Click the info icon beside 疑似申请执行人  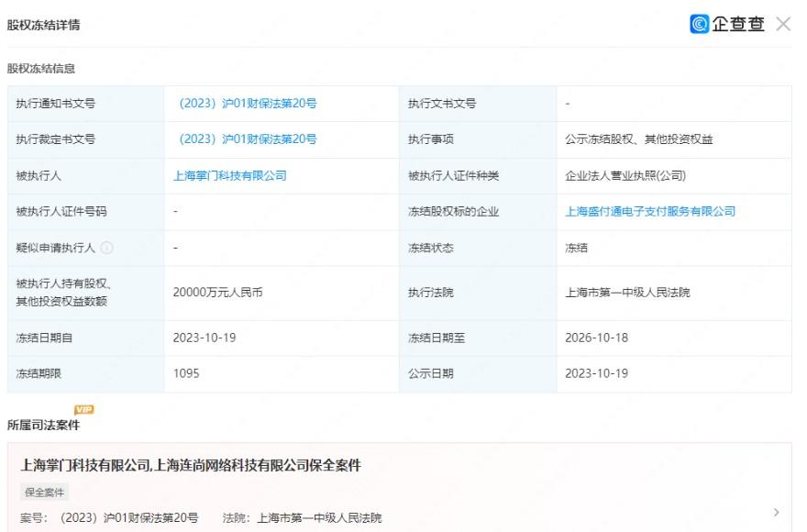tap(107, 248)
